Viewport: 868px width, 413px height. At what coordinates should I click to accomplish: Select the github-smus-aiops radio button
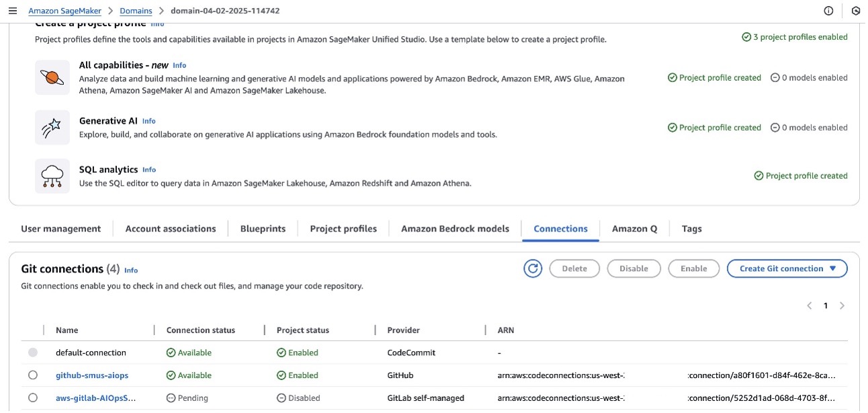[33, 375]
